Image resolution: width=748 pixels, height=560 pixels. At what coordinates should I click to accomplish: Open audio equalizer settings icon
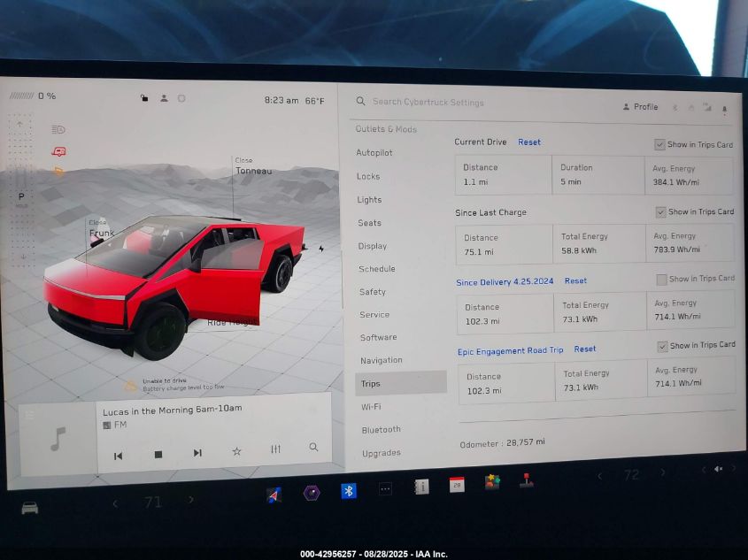pos(275,449)
